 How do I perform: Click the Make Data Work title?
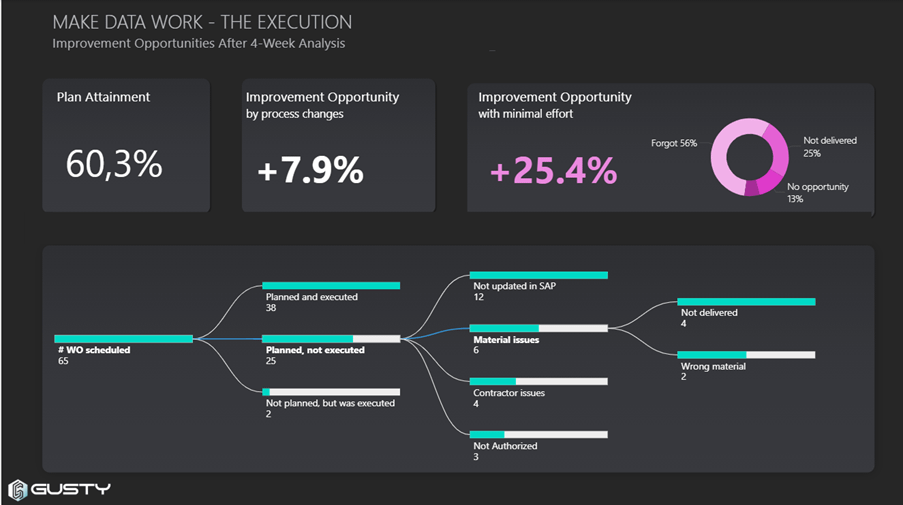pos(202,22)
